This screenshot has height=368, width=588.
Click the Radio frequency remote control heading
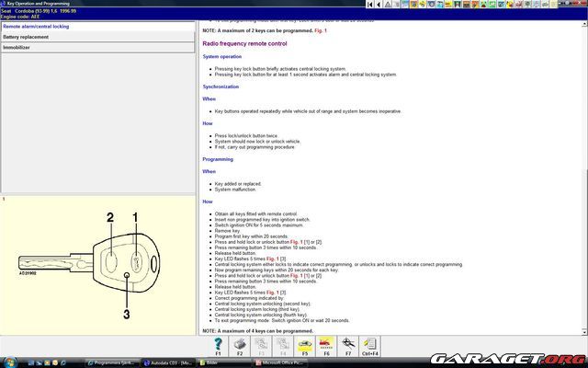244,43
